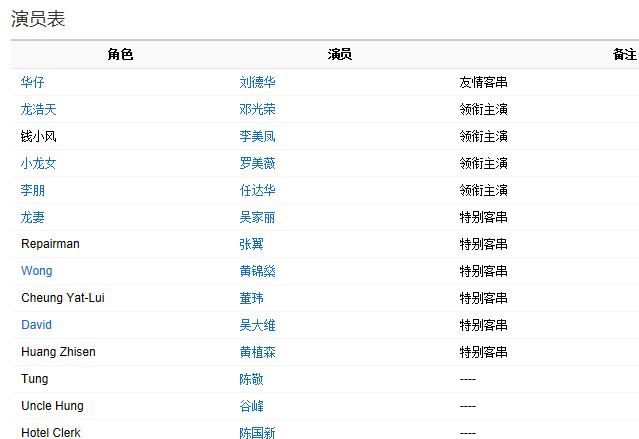
Task: Click 特别客串 note in the Wong row
Action: [483, 271]
